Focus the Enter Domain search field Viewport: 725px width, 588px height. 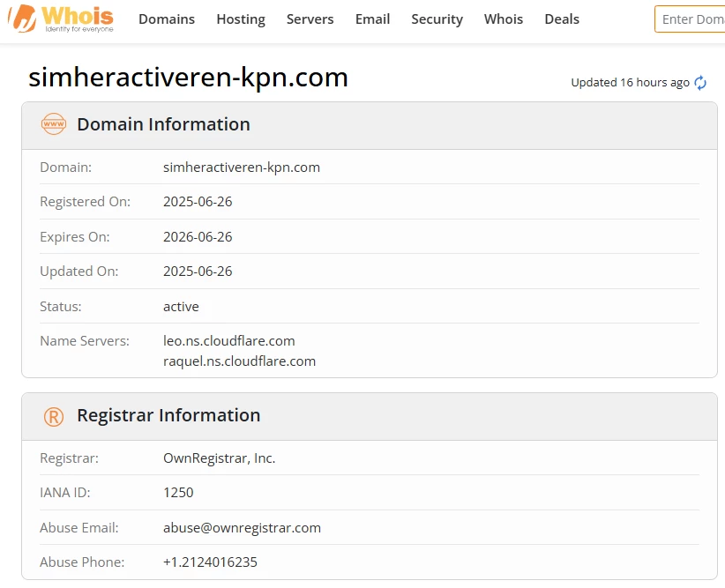click(x=690, y=19)
